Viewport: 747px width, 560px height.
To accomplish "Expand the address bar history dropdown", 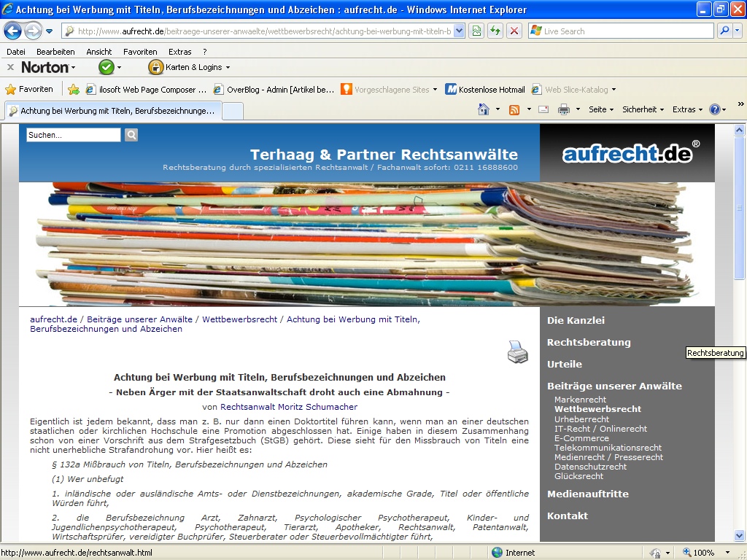I will click(459, 31).
